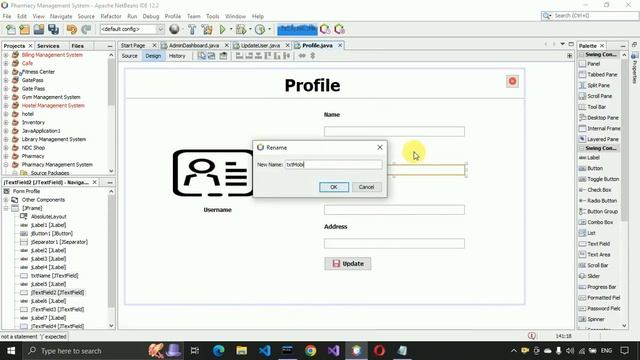The image size is (640, 360).
Task: Expand the Billing Management System project
Action: (x=6, y=55)
